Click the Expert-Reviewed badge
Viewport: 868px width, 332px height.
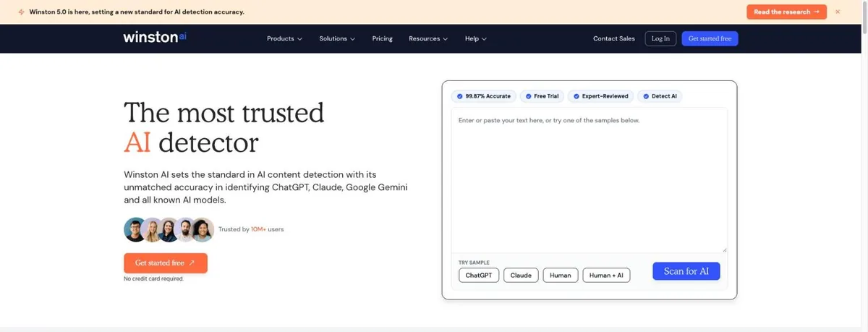601,96
